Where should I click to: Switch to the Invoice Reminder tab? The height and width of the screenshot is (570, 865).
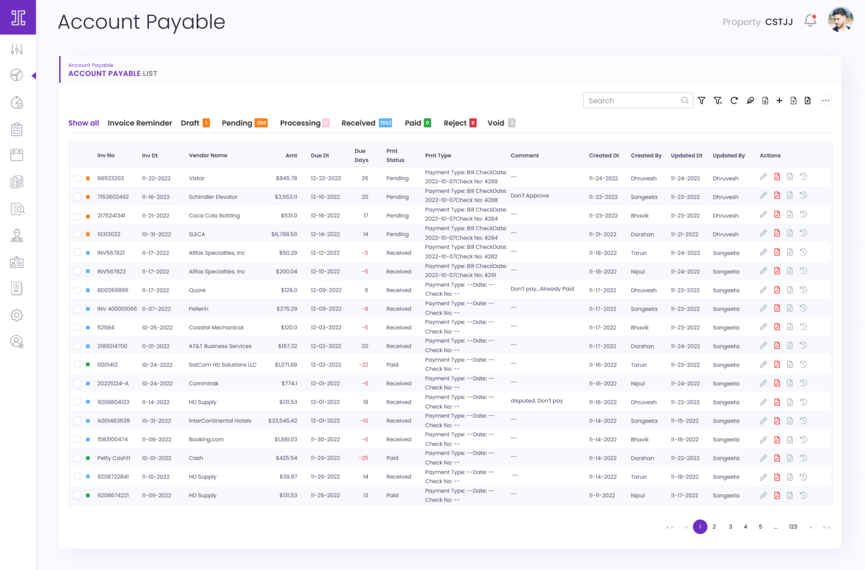click(x=140, y=123)
